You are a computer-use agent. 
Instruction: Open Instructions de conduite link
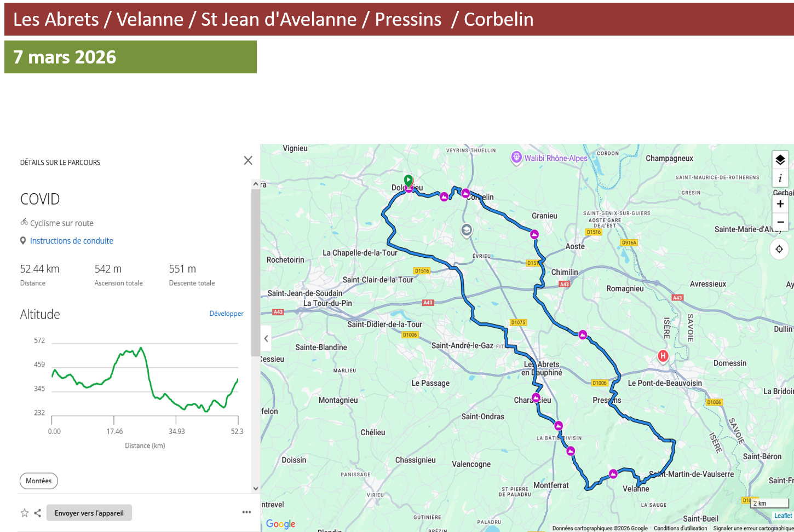click(x=71, y=241)
